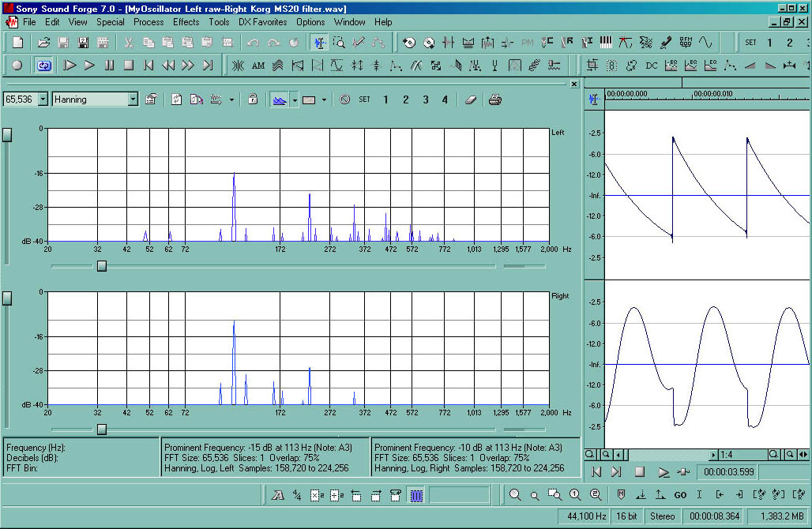
Task: Select snapshot 4 in spectrum toolbar
Action: [x=445, y=99]
